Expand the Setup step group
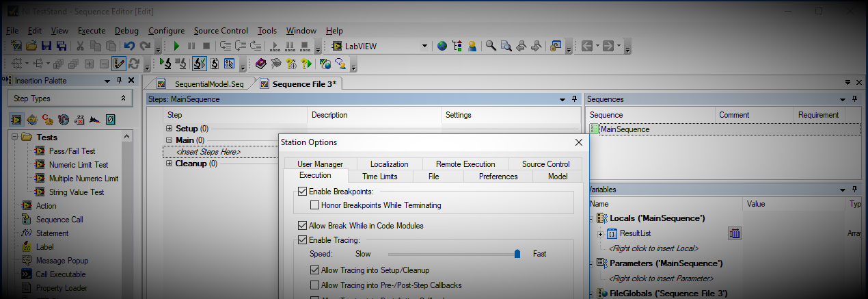868x299 pixels. 169,129
